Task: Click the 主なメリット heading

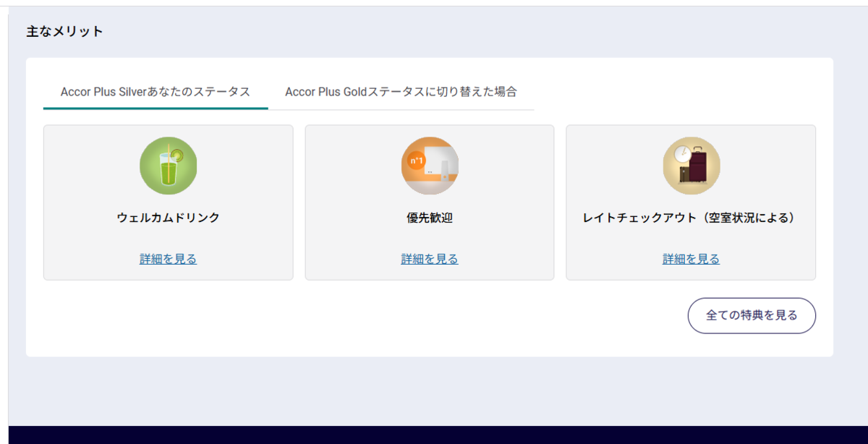Action: (65, 31)
